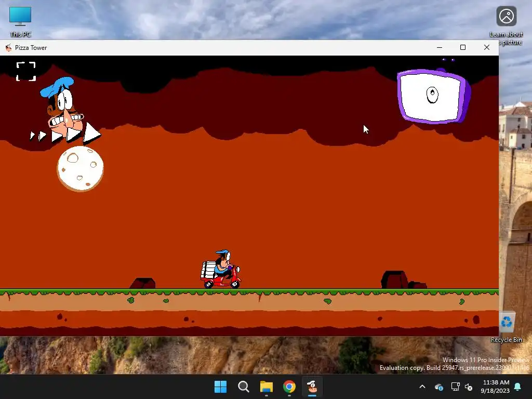Maximize the Pizza Tower window
The height and width of the screenshot is (399, 532).
click(x=463, y=47)
